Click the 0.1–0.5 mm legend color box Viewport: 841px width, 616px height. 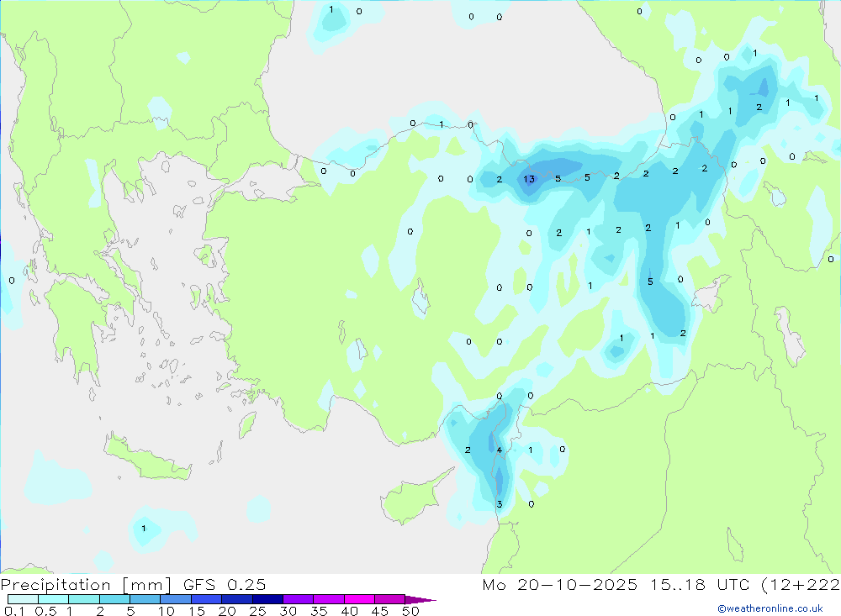[23, 599]
